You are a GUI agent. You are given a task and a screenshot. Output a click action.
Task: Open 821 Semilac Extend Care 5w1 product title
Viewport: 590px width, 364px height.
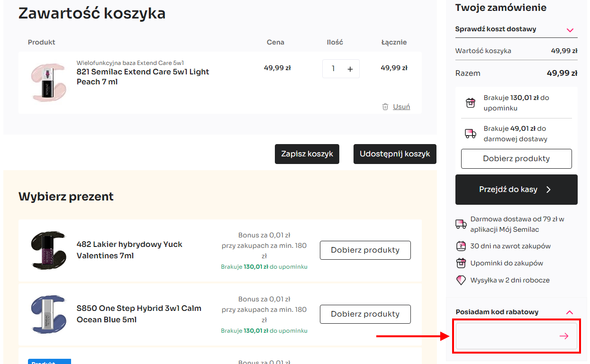(x=143, y=77)
